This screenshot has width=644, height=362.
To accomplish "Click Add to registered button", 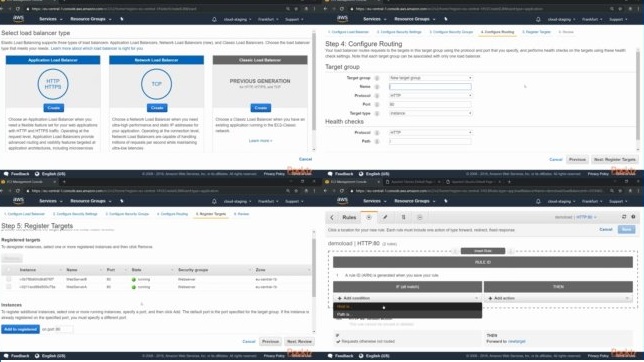I will click(20, 329).
